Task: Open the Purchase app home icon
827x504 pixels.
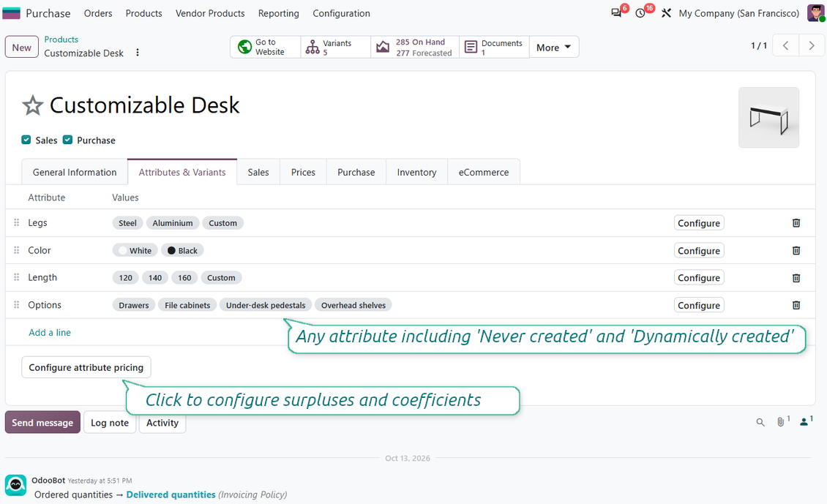Action: point(11,13)
